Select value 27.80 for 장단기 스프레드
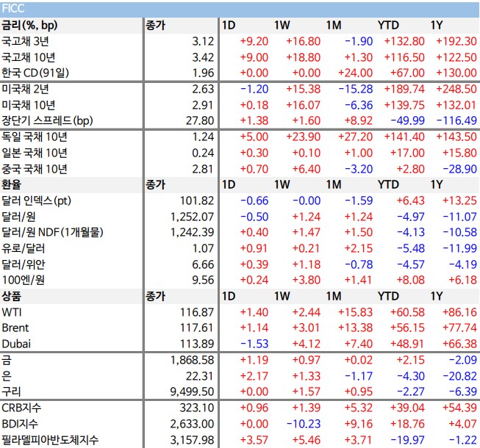 pyautogui.click(x=200, y=120)
